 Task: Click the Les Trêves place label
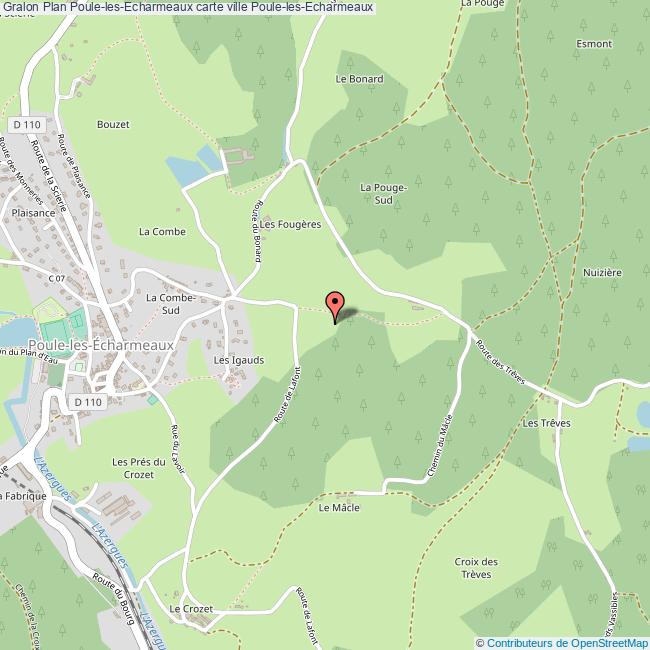click(x=546, y=423)
